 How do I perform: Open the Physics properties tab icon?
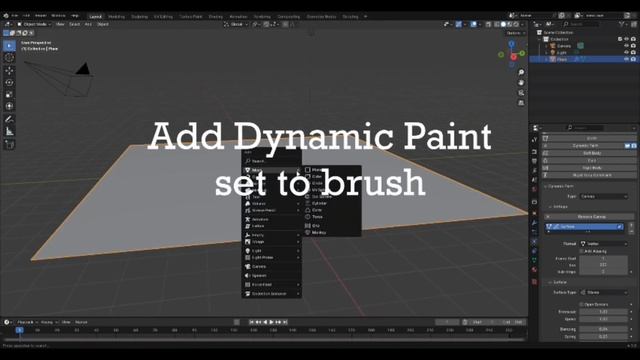coord(534,242)
